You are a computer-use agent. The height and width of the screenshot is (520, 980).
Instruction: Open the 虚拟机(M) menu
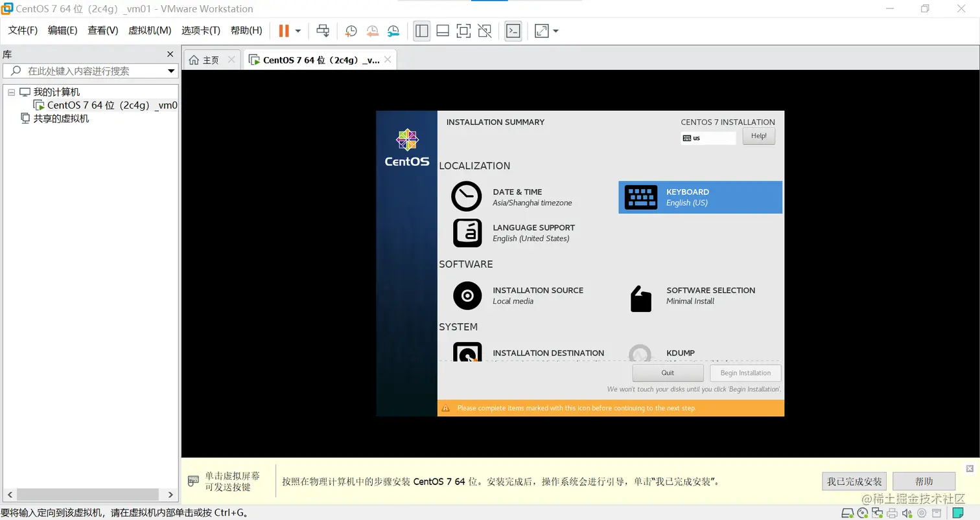coord(150,30)
